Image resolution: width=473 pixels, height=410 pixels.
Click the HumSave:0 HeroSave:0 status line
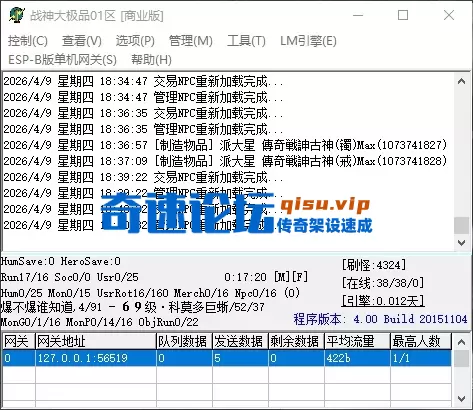pyautogui.click(x=61, y=261)
